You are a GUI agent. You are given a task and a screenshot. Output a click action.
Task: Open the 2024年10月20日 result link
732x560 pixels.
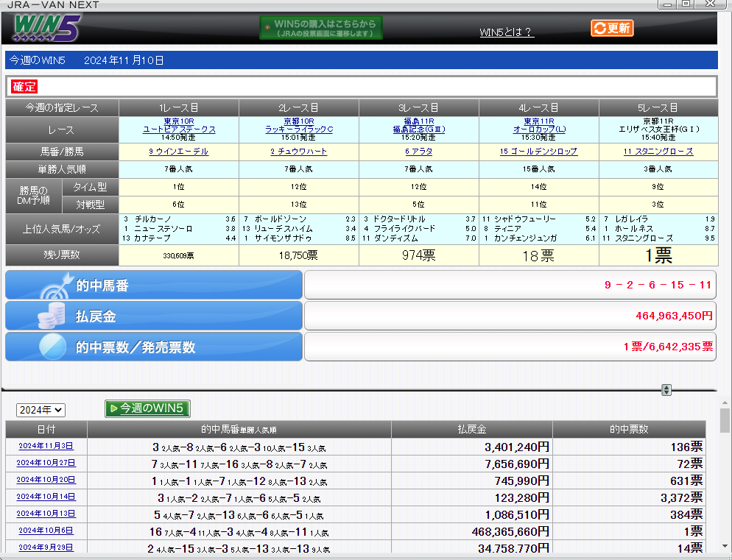[46, 480]
